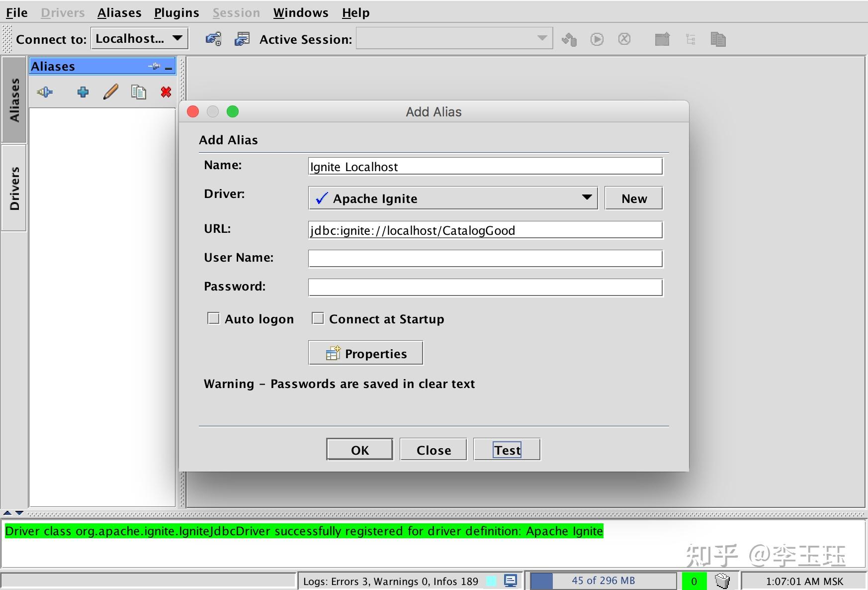The height and width of the screenshot is (590, 868).
Task: Click the URL input field
Action: 485,230
